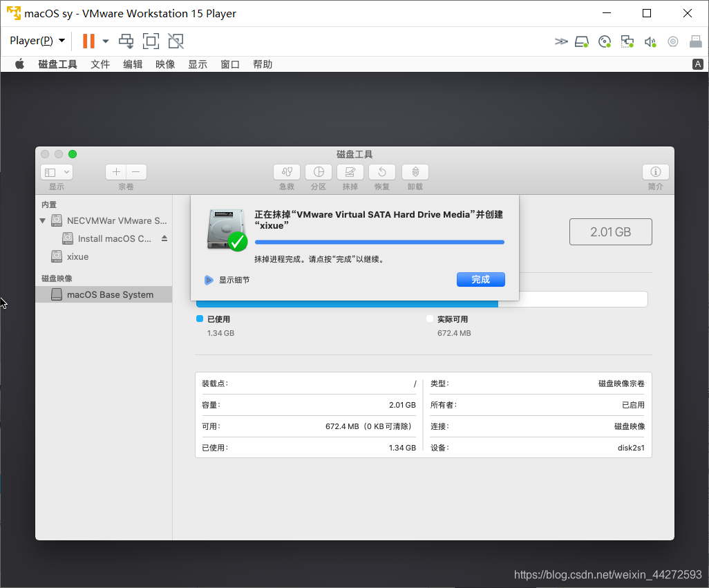The height and width of the screenshot is (588, 709).
Task: Open the 映像 menu
Action: [x=165, y=64]
